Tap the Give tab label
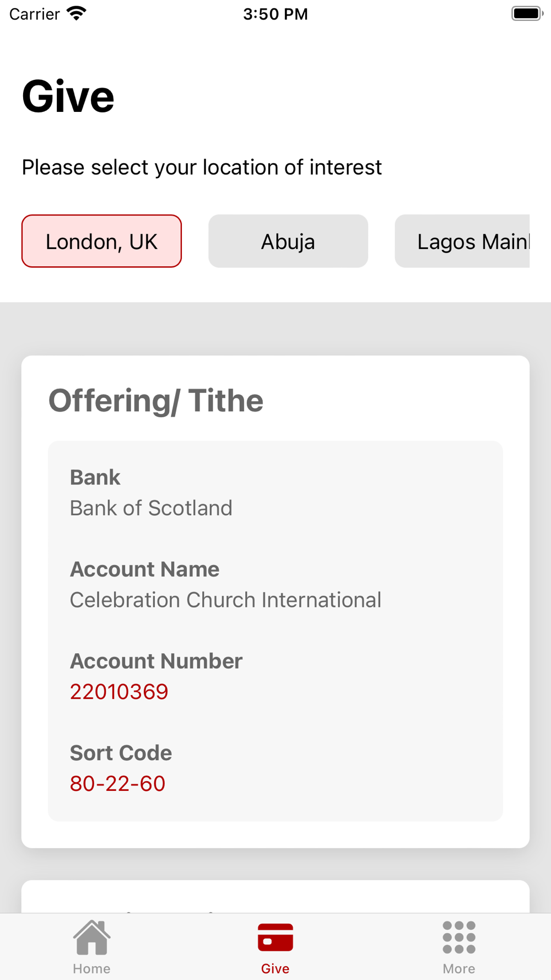 (x=275, y=968)
